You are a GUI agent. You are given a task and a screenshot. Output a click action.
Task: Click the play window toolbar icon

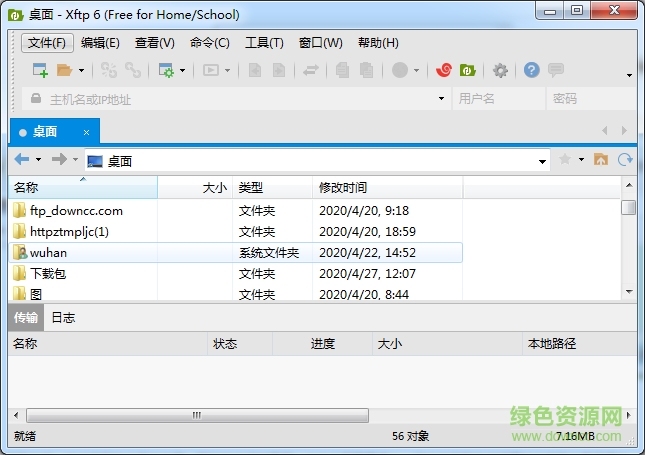[x=211, y=70]
